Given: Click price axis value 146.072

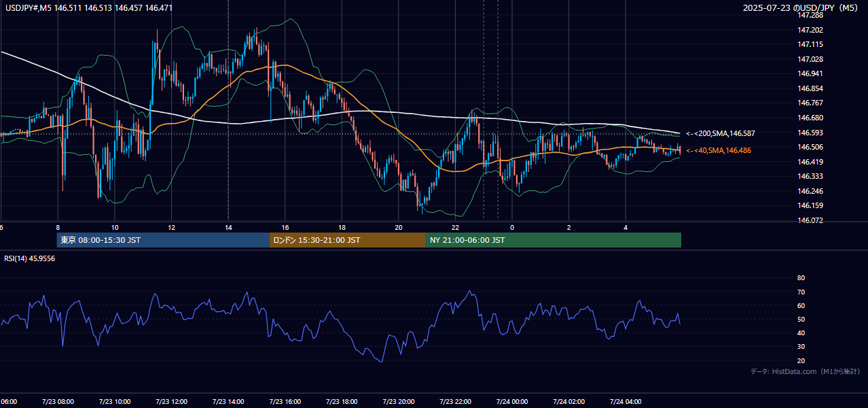Looking at the screenshot, I should pyautogui.click(x=810, y=220).
